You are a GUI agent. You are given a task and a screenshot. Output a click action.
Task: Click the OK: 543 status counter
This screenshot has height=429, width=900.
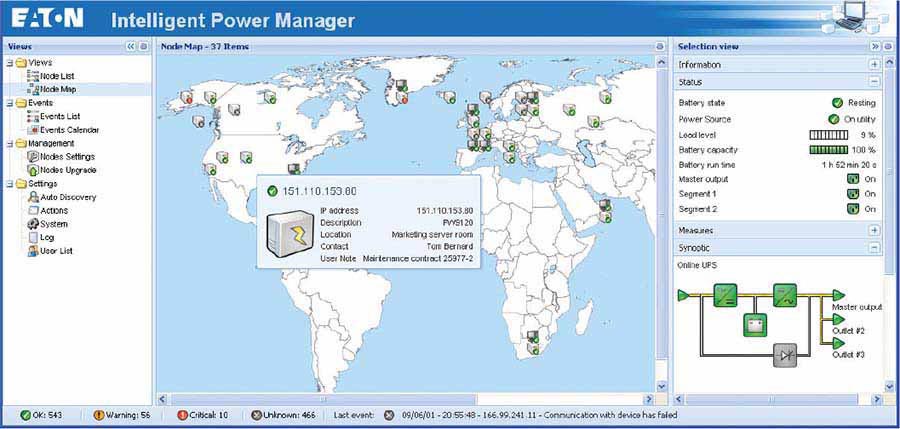coord(41,415)
